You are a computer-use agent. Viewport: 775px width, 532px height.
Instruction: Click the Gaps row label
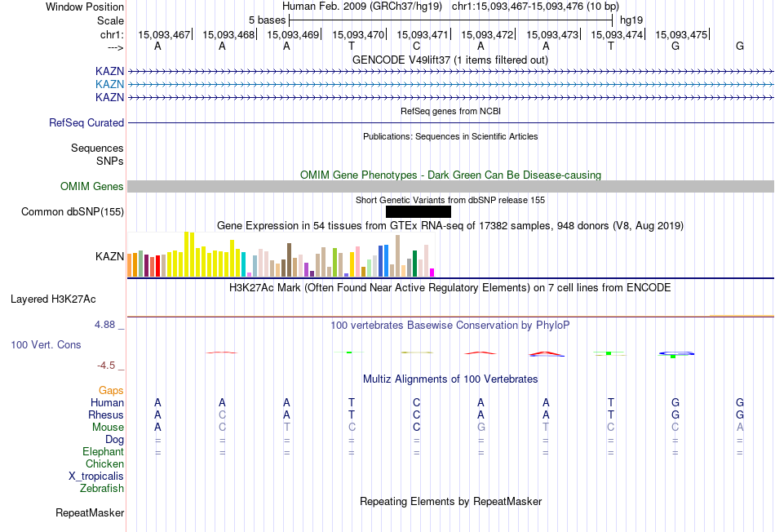point(111,391)
